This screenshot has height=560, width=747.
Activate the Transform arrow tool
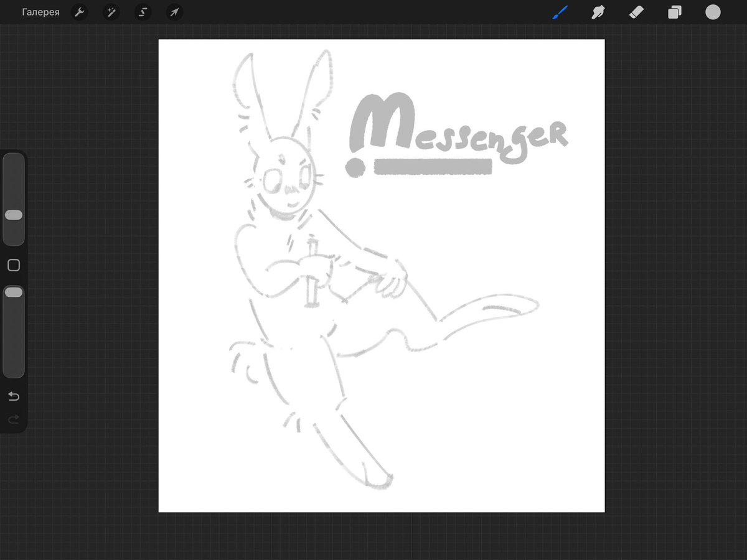175,12
